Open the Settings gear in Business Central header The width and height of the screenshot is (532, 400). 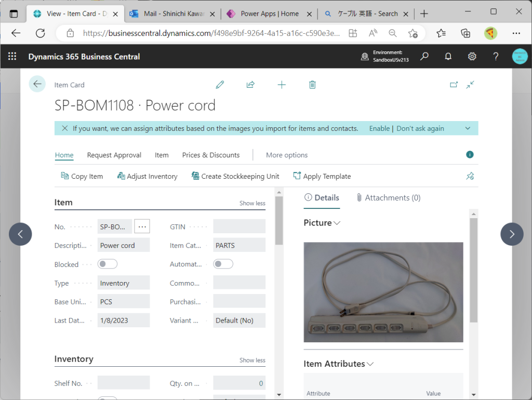472,56
